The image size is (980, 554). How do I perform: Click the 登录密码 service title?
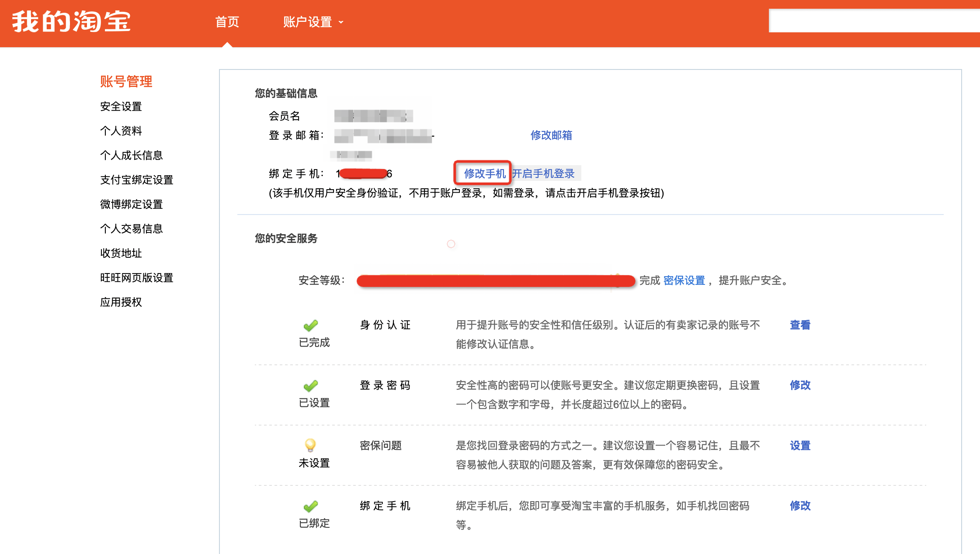[385, 385]
